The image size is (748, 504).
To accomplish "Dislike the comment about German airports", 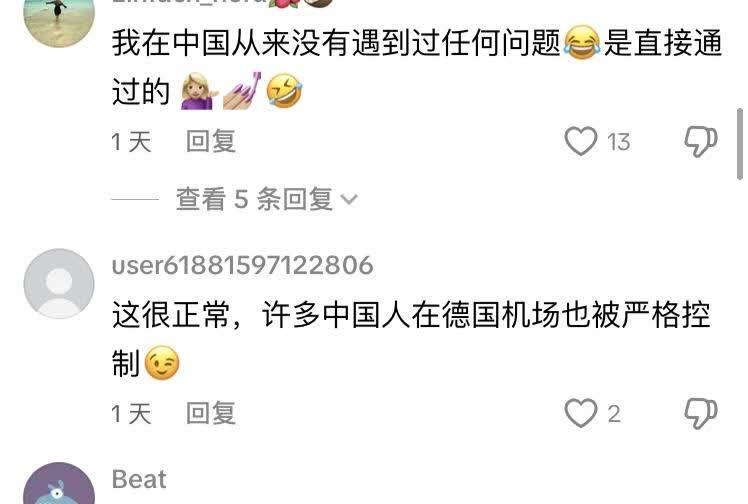I will [x=700, y=413].
